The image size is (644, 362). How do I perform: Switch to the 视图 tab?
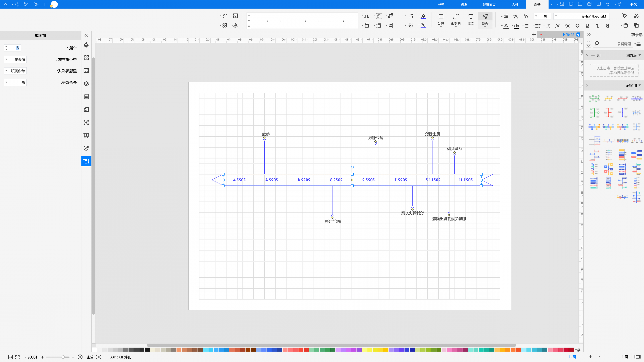click(x=464, y=4)
